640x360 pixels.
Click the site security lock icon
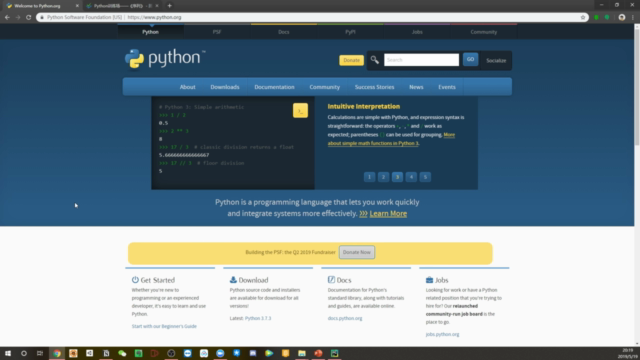(42, 17)
